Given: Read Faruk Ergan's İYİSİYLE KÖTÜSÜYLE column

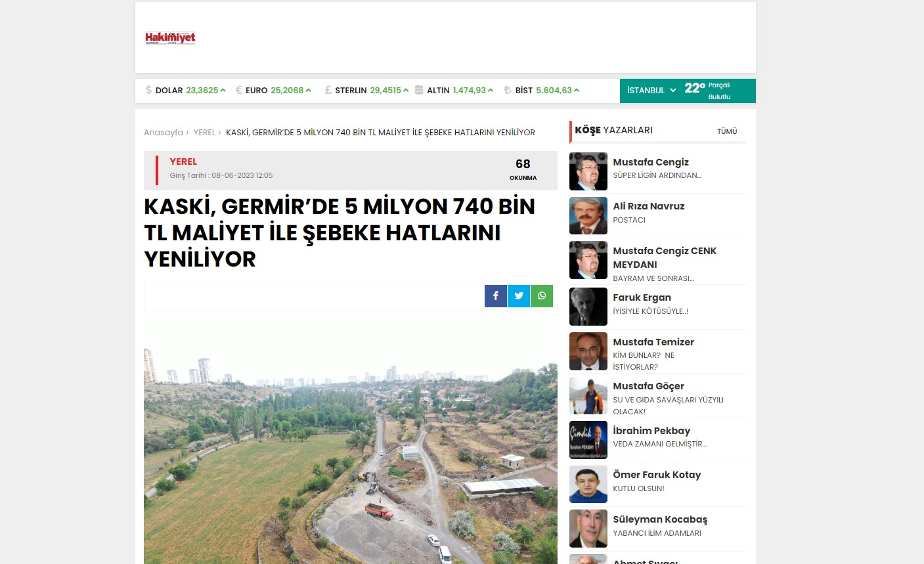Looking at the screenshot, I should click(x=650, y=311).
